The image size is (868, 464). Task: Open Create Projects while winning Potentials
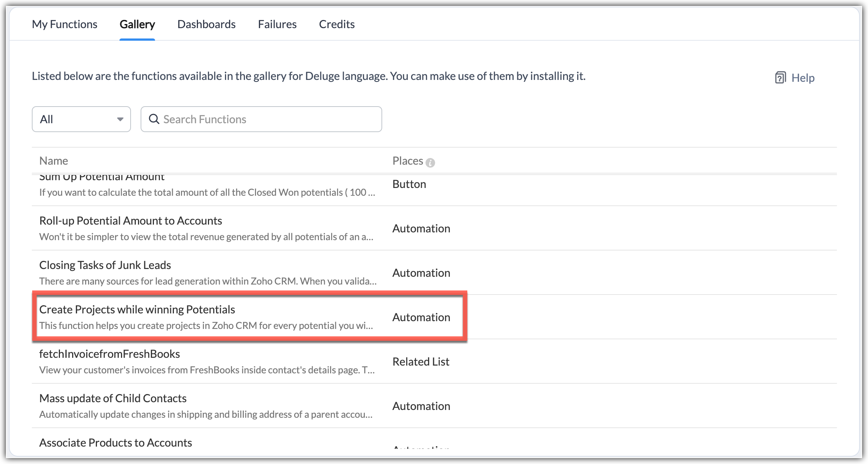(137, 309)
